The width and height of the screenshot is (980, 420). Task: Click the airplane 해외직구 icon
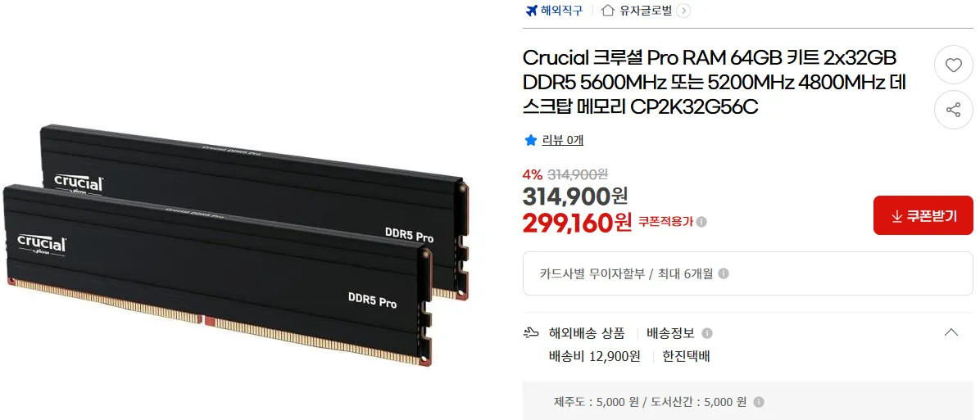coord(531,11)
